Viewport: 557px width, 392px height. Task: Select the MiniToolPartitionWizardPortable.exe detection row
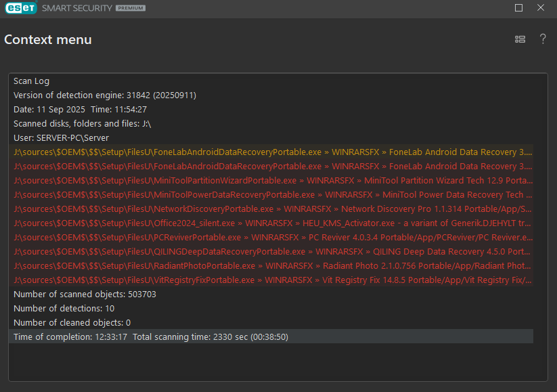(x=271, y=181)
